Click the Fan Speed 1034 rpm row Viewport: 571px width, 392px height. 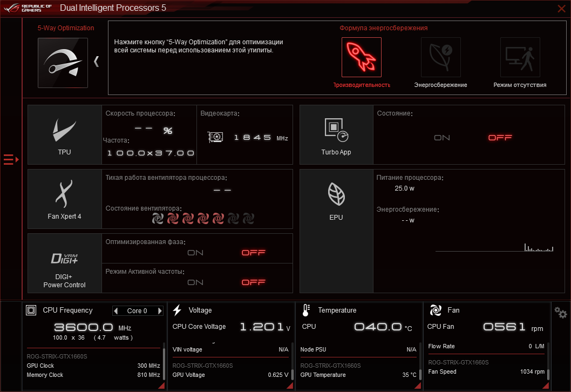coord(486,371)
